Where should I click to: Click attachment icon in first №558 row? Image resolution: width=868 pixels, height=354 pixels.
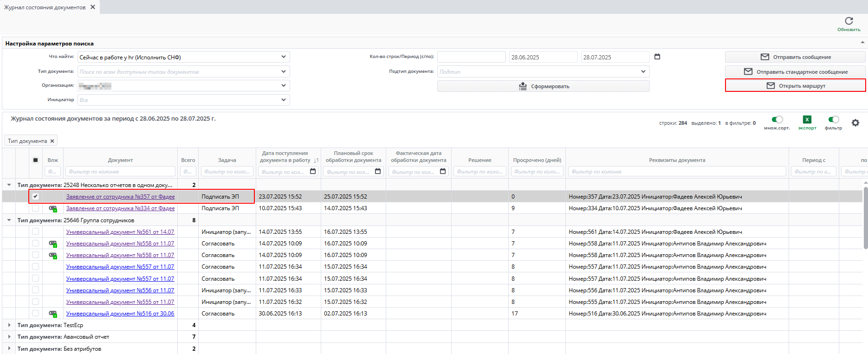tap(53, 244)
